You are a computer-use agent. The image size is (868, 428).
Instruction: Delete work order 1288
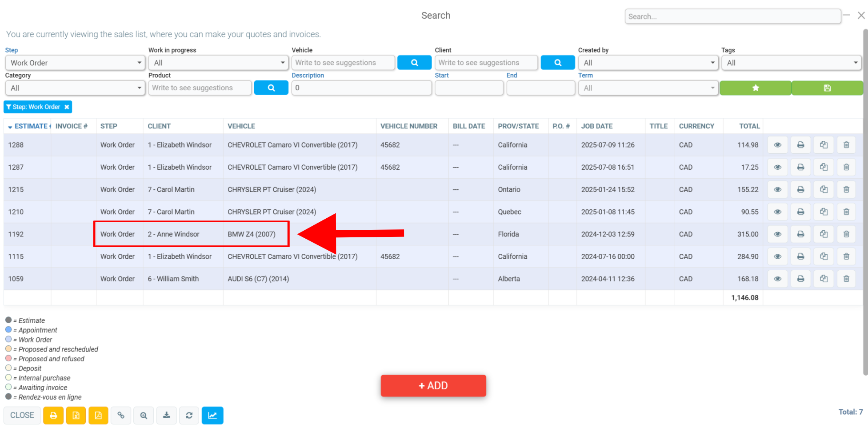pyautogui.click(x=846, y=145)
